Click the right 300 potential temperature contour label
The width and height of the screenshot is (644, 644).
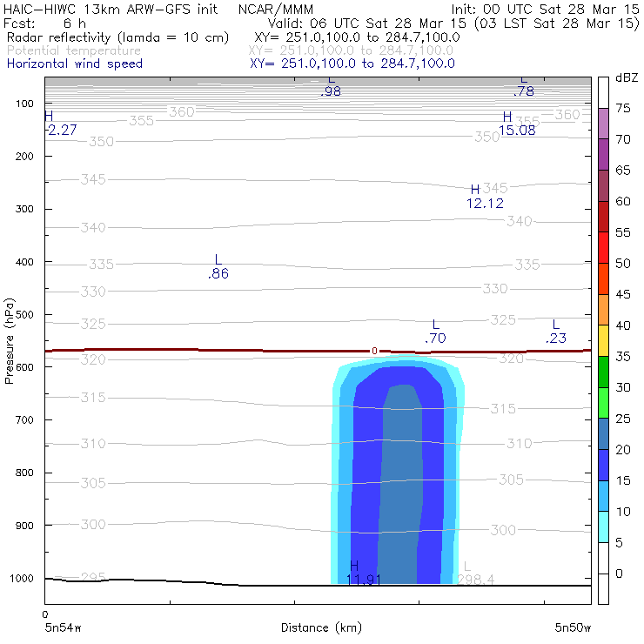[x=503, y=530]
